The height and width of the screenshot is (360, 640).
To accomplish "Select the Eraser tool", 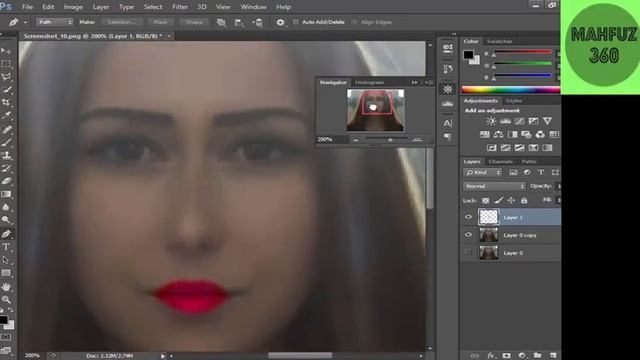I will point(6,181).
